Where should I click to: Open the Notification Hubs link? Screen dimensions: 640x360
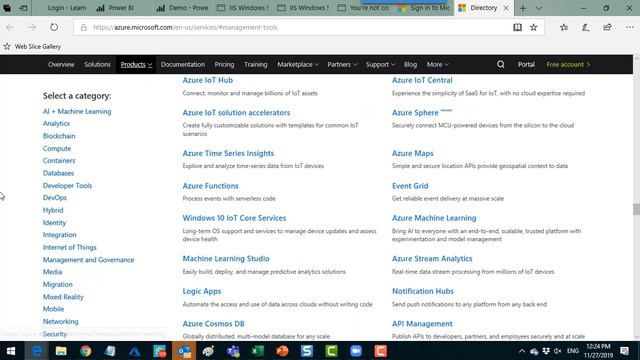tap(422, 291)
